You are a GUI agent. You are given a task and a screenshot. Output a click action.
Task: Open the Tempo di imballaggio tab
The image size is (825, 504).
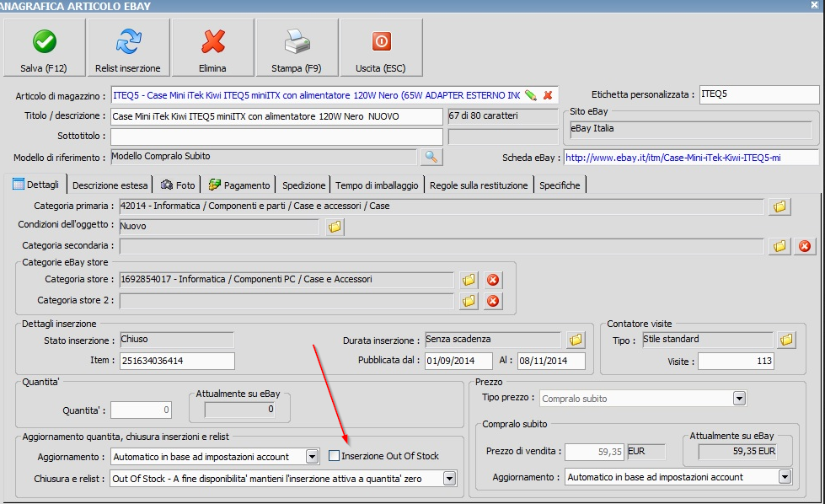tap(377, 185)
